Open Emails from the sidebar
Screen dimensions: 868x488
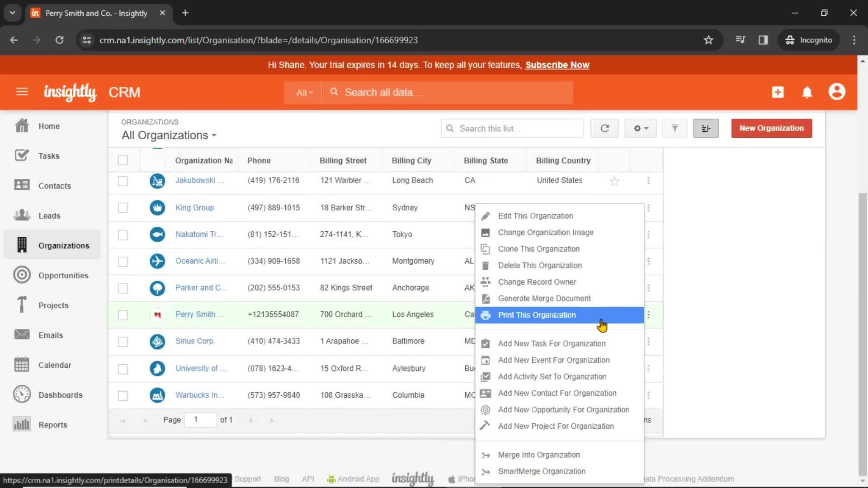[51, 335]
